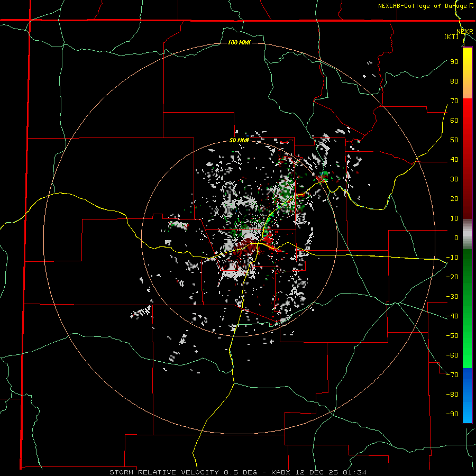Screen dimensions: 476x476
Task: Click the -50 value on velocity scale
Action: point(452,336)
